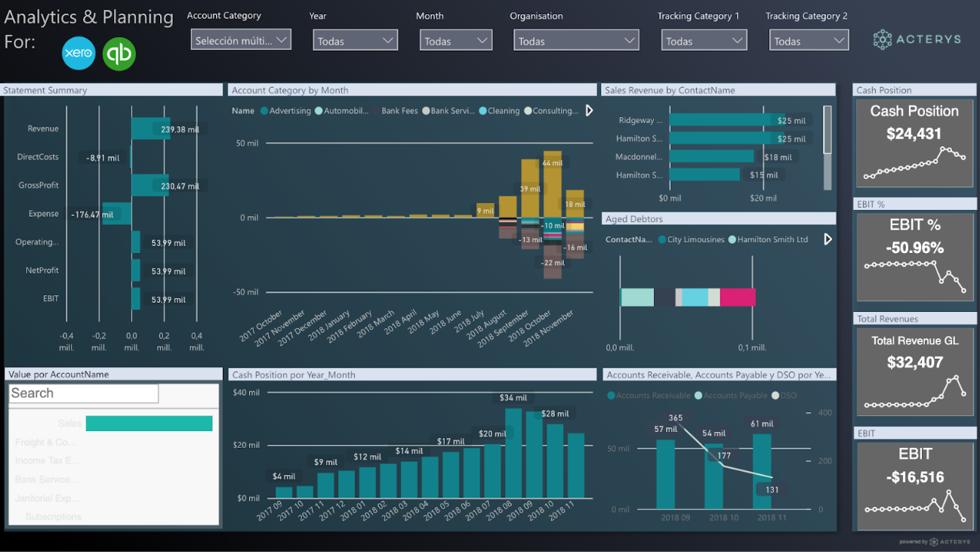Click the EBIT % KPI card
The height and width of the screenshot is (552, 980).
914,257
